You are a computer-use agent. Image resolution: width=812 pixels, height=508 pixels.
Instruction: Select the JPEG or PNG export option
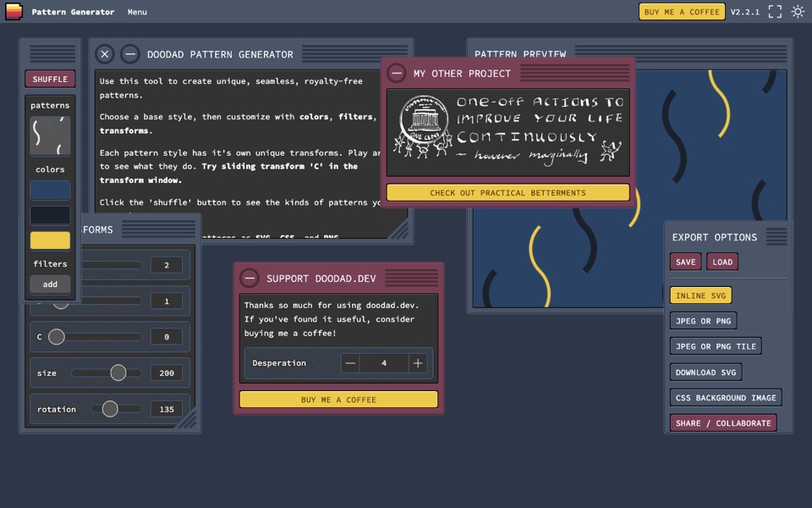[703, 321]
